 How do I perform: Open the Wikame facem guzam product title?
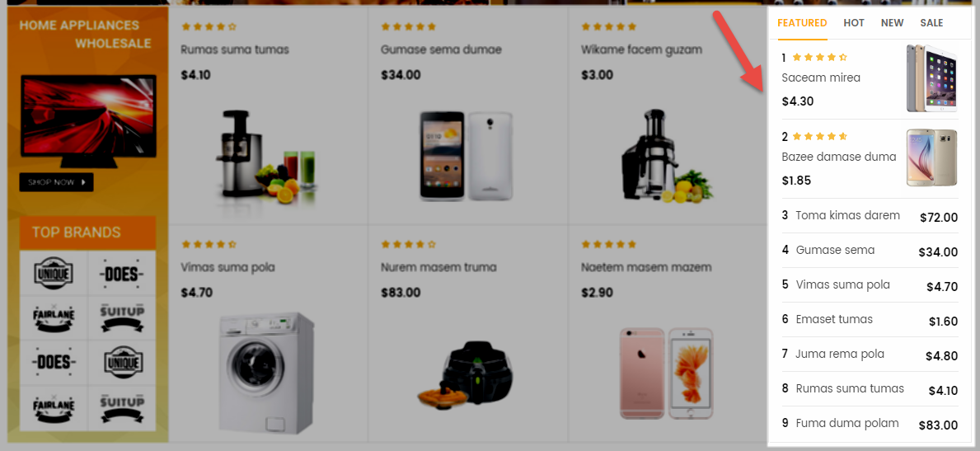click(641, 49)
